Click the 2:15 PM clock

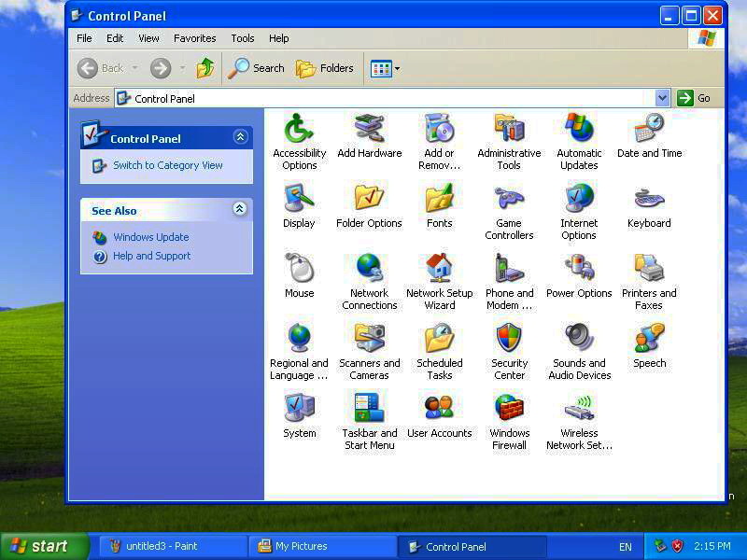(x=712, y=546)
